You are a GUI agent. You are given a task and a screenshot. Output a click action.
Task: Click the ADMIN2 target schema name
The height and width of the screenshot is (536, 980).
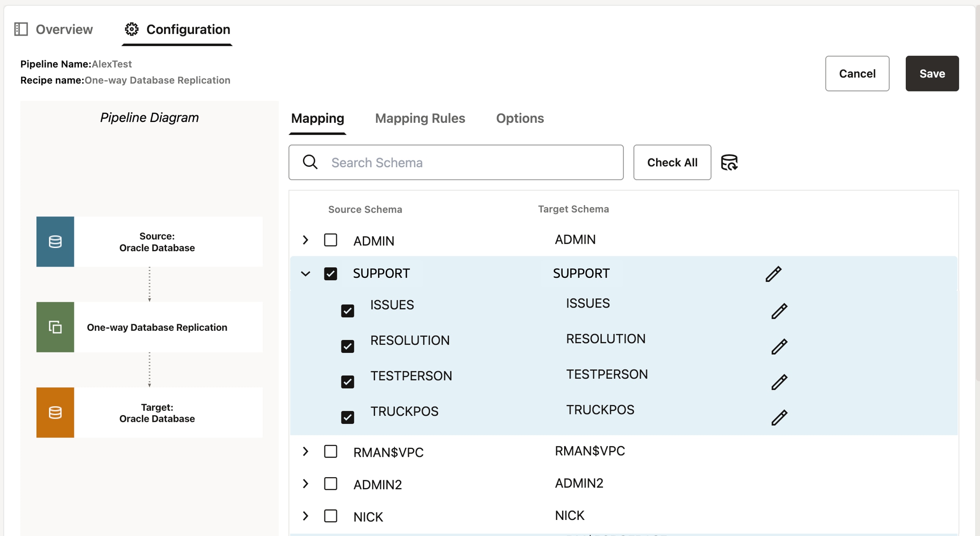579,483
